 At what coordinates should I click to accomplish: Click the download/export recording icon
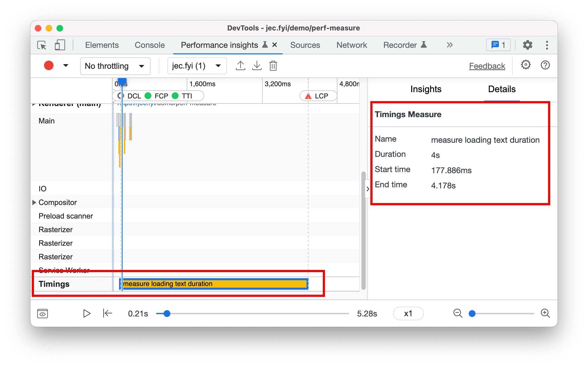click(x=257, y=66)
